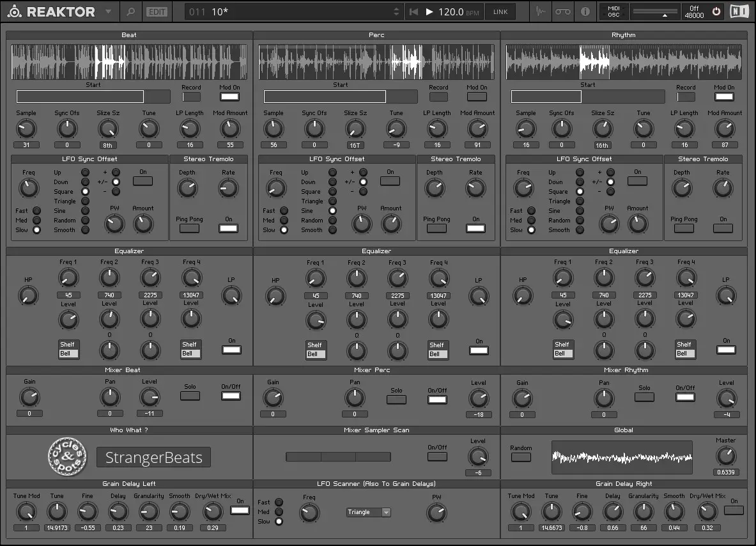Click the Rhythm Start position slider
This screenshot has height=546, width=756.
[x=588, y=97]
